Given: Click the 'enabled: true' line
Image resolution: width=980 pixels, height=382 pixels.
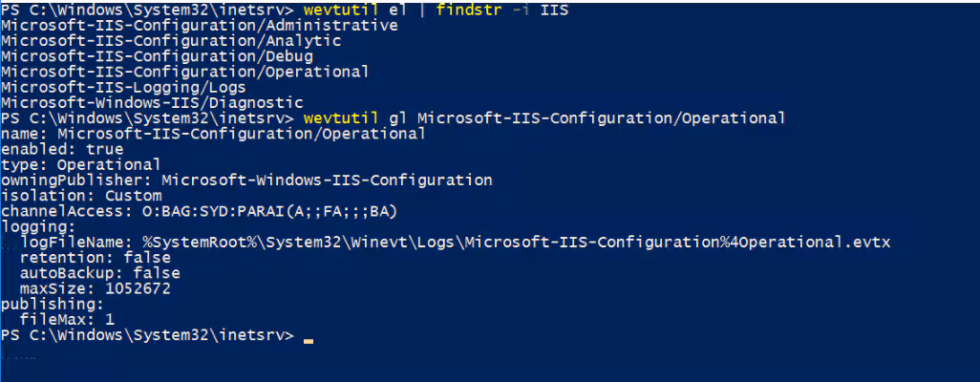Looking at the screenshot, I should tap(61, 149).
